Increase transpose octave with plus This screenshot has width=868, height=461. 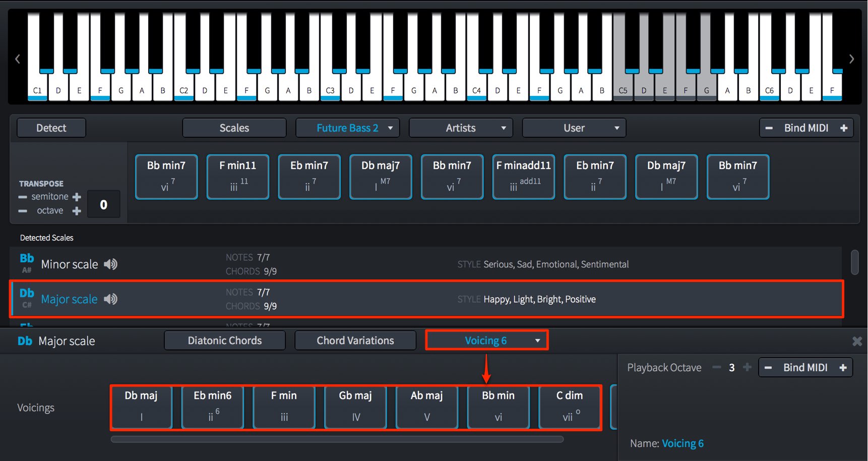77,211
